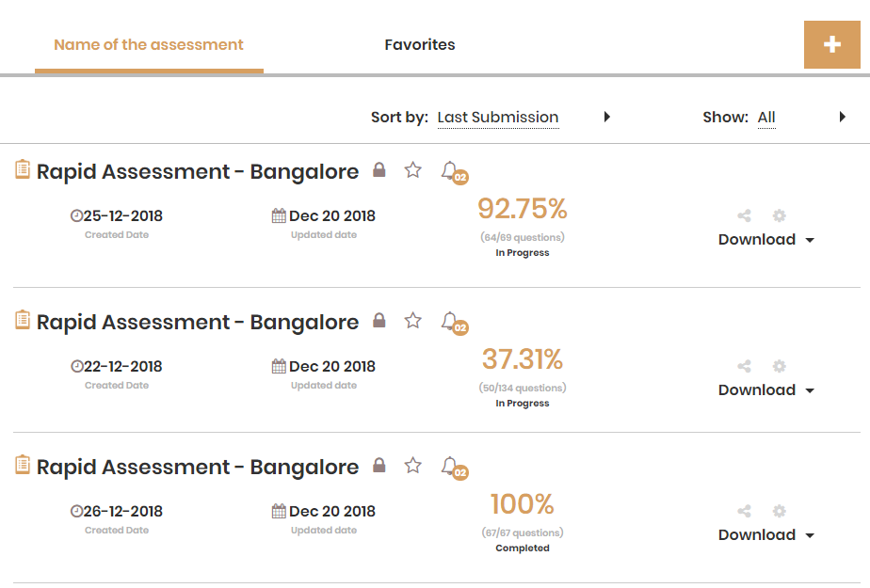The image size is (870, 588).
Task: Open settings gear for the 37.31% assessment
Action: click(x=779, y=366)
